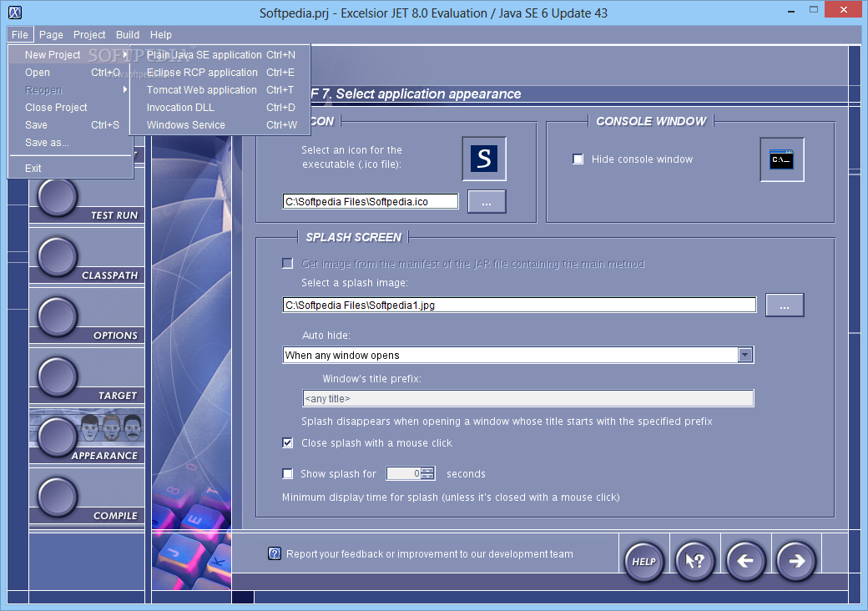Open the File menu
This screenshot has height=611, width=868.
click(20, 34)
